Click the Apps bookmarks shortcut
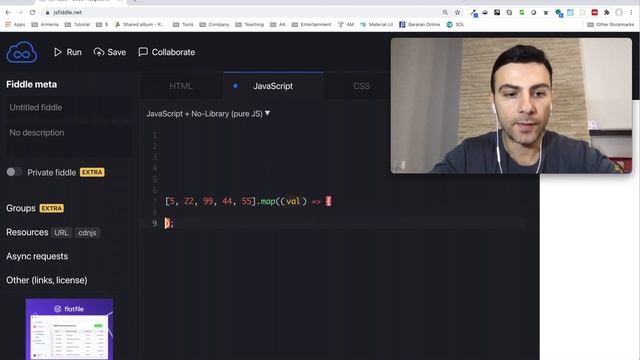The image size is (640, 360). pos(15,24)
